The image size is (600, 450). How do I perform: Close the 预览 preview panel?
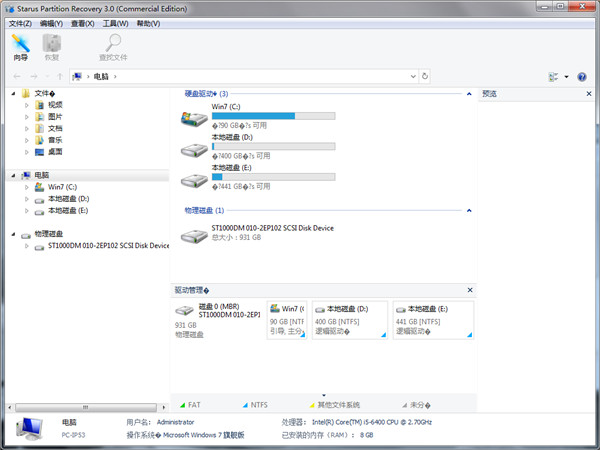click(589, 94)
